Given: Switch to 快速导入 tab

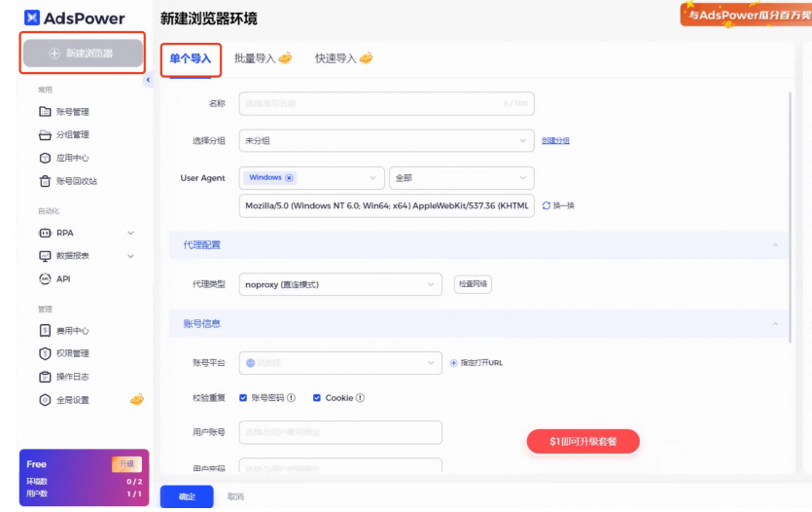Looking at the screenshot, I should [344, 58].
